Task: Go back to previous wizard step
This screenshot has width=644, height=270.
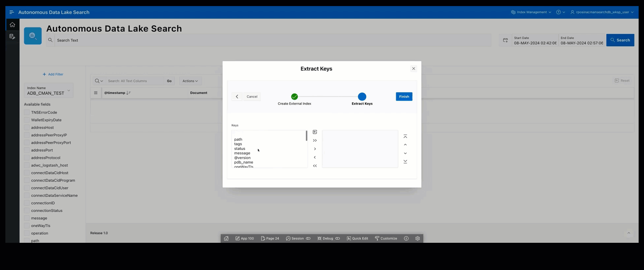Action: 237,96
